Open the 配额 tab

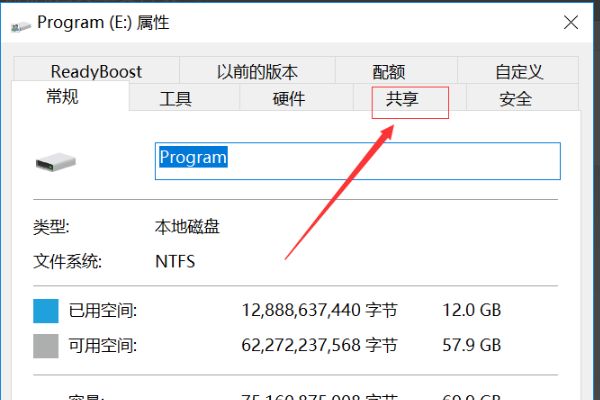click(396, 71)
